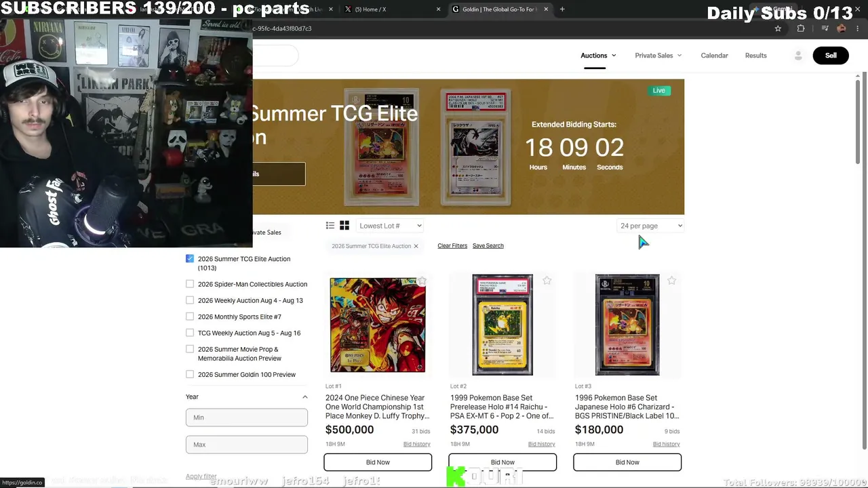
Task: Bid Now on the Luffy Trophy lot
Action: (x=378, y=462)
